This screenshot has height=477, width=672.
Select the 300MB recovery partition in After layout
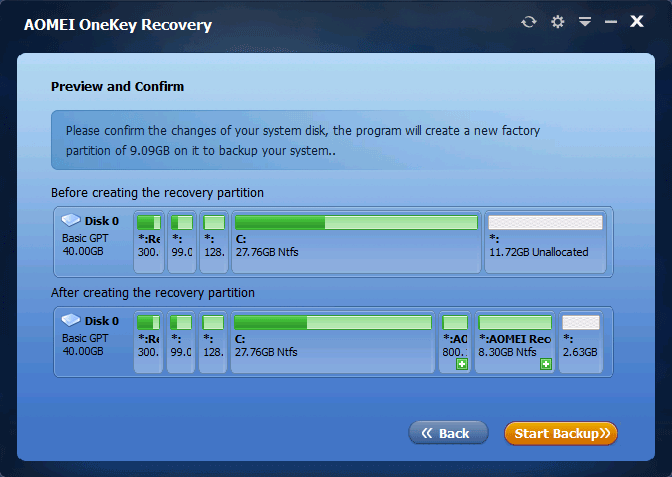click(x=148, y=342)
